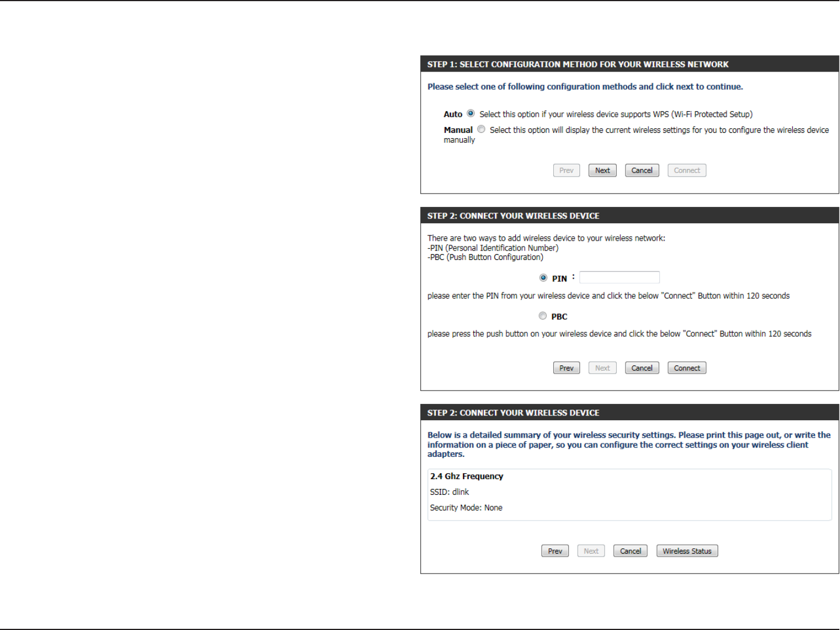Select the Auto configuration radio button
The image size is (840, 630).
coord(470,114)
